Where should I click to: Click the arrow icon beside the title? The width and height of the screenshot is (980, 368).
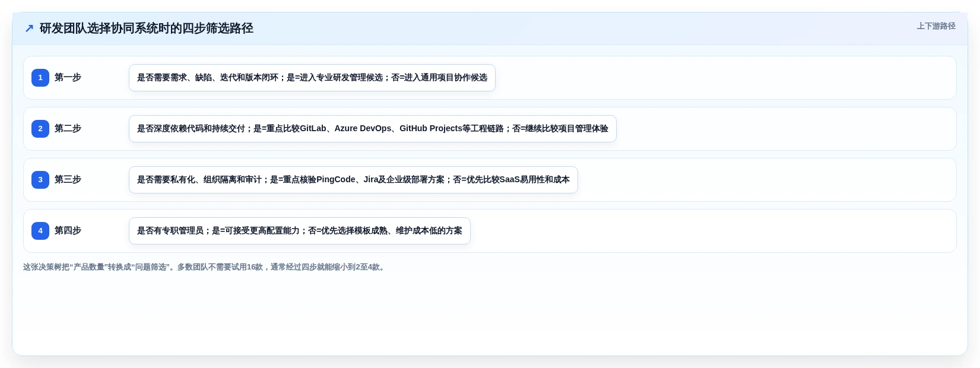[x=29, y=28]
